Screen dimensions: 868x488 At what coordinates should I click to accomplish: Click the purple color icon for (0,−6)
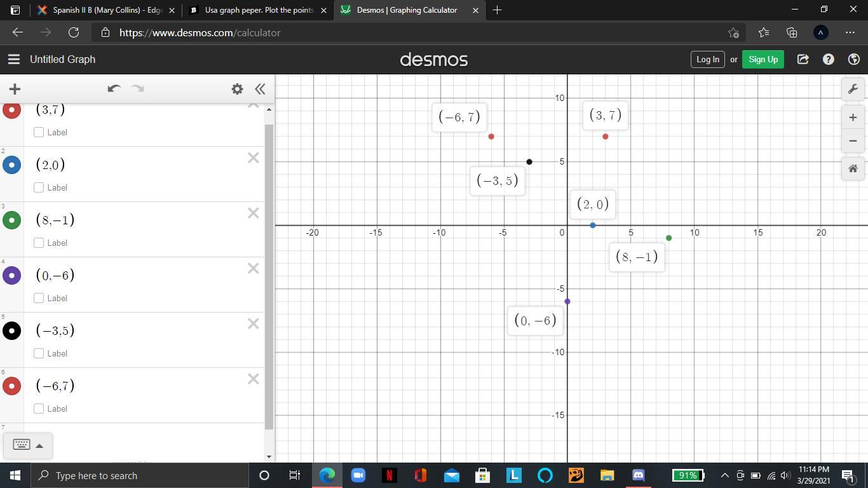(x=11, y=275)
